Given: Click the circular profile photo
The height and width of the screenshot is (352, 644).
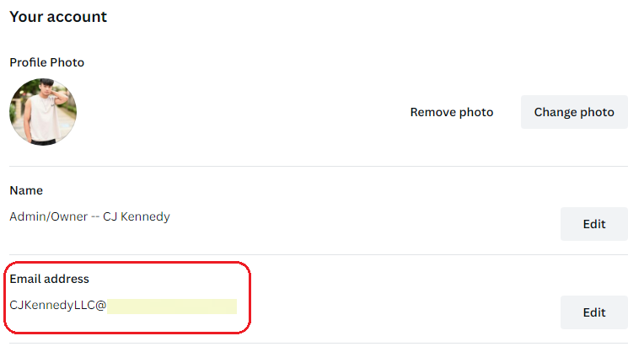Looking at the screenshot, I should (43, 112).
